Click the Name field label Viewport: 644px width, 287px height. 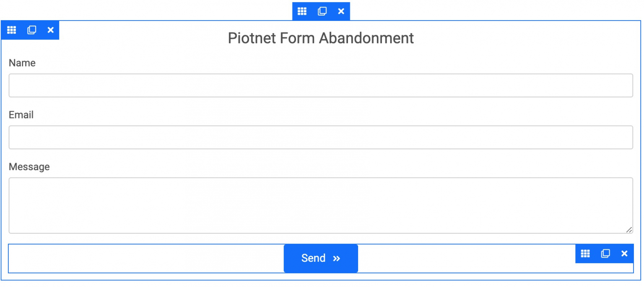pos(22,63)
